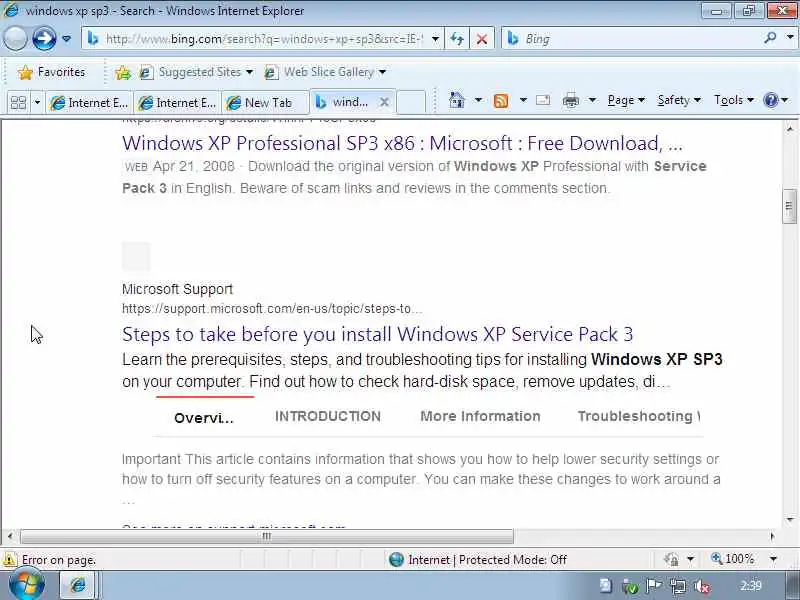This screenshot has width=800, height=600.
Task: Open Steps to take before install SP3 link
Action: (378, 334)
